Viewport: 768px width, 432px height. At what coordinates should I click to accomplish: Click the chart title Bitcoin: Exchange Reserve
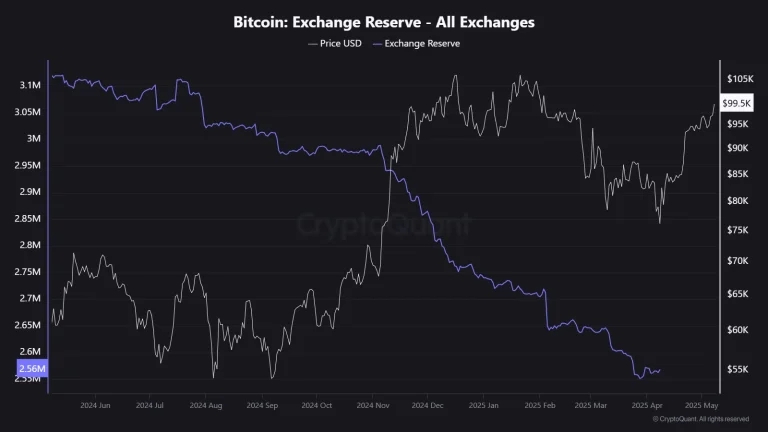pos(384,22)
